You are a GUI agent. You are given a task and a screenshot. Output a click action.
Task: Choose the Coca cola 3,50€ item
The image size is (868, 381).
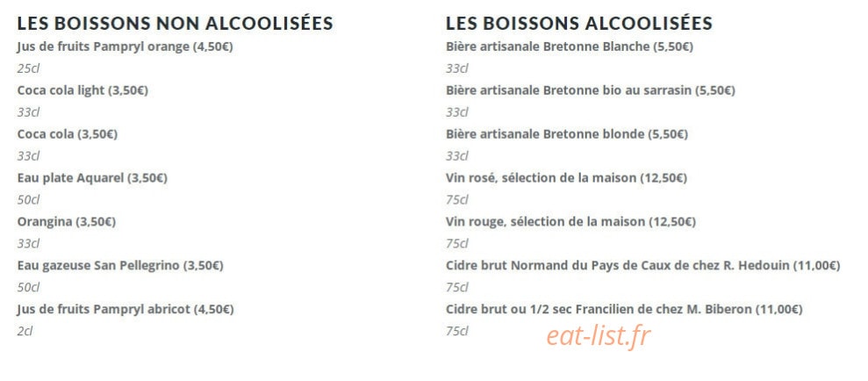tap(68, 134)
